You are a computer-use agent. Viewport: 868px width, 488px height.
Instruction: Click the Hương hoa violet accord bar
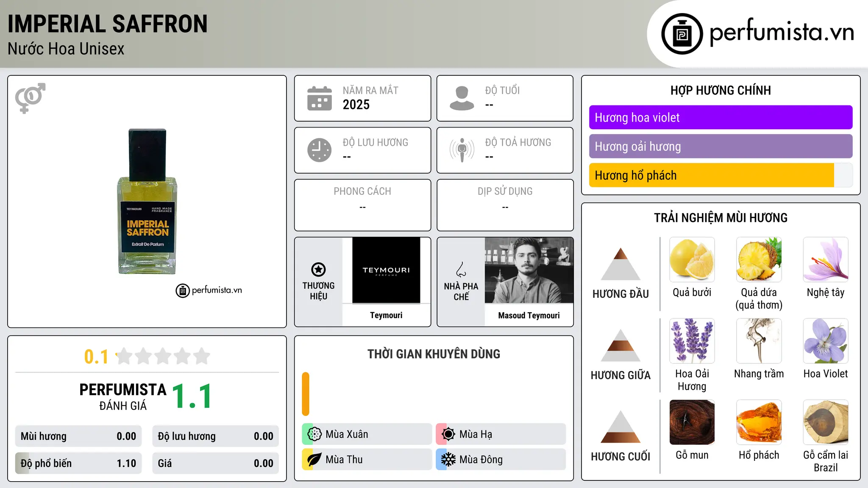[x=721, y=117]
